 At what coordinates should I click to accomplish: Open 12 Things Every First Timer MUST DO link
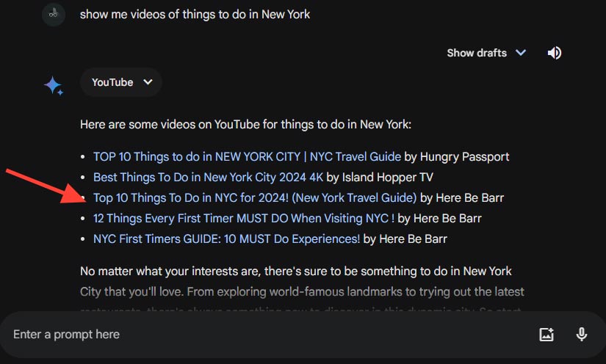pyautogui.click(x=244, y=219)
